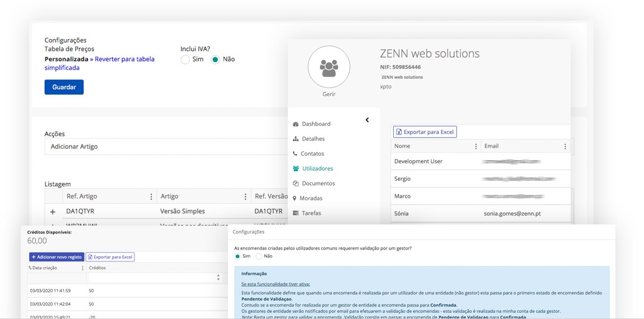Open the Data criação column options menu
The height and width of the screenshot is (319, 644).
pyautogui.click(x=82, y=268)
